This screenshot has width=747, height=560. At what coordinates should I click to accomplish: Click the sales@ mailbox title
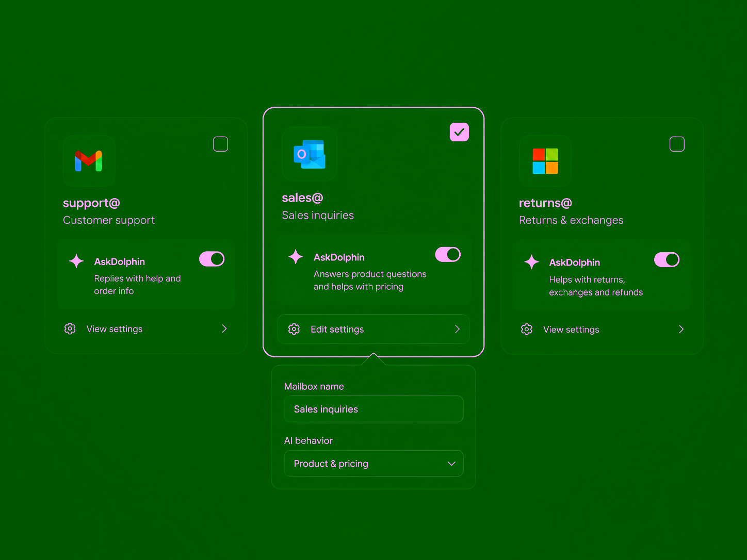coord(302,197)
